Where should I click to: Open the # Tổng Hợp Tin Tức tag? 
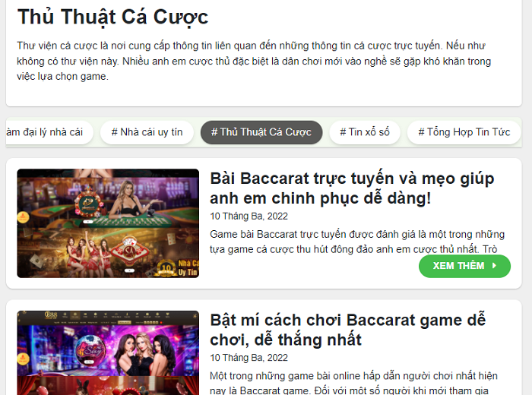(464, 132)
